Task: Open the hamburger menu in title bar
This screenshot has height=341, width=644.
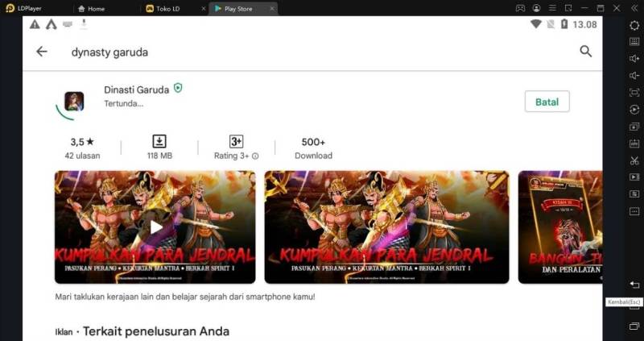Action: tap(552, 8)
